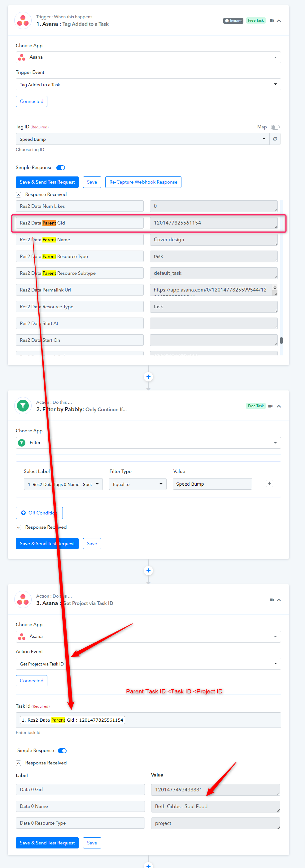Viewport: 305px width, 868px height.
Task: Toggle Simple Response switch in step 3
Action: pyautogui.click(x=62, y=751)
